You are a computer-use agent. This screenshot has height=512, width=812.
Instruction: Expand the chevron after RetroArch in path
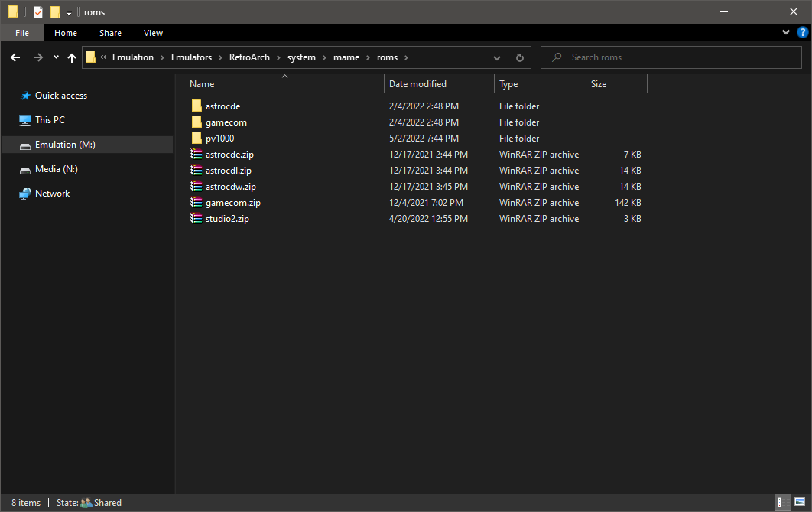pyautogui.click(x=278, y=57)
